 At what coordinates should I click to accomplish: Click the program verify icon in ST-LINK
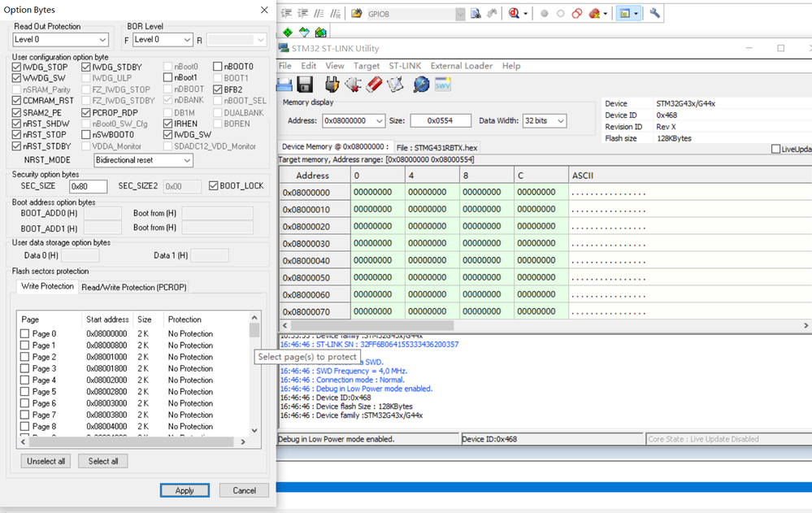(x=395, y=85)
